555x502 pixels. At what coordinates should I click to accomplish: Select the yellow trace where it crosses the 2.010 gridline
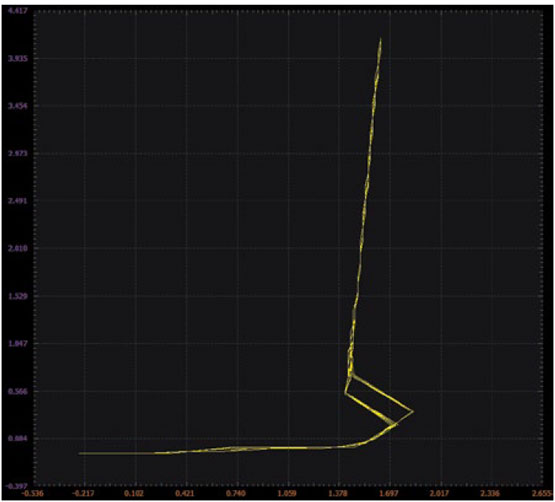(361, 248)
